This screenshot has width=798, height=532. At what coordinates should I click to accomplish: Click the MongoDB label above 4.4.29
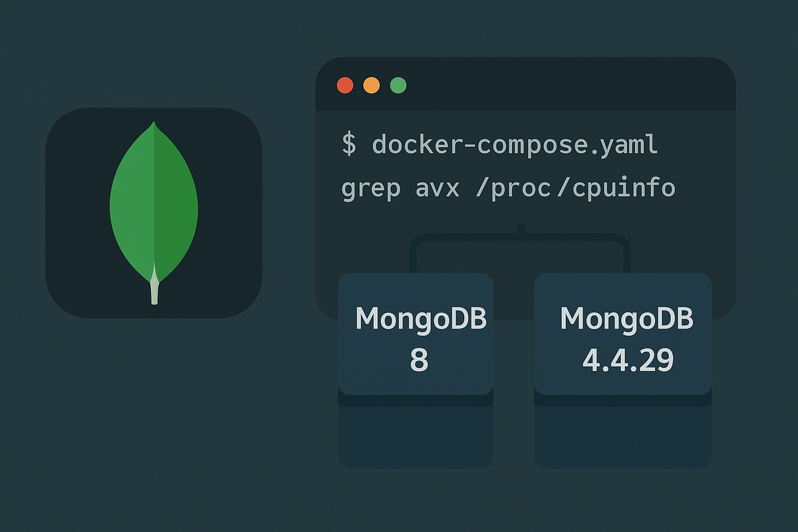click(x=626, y=319)
